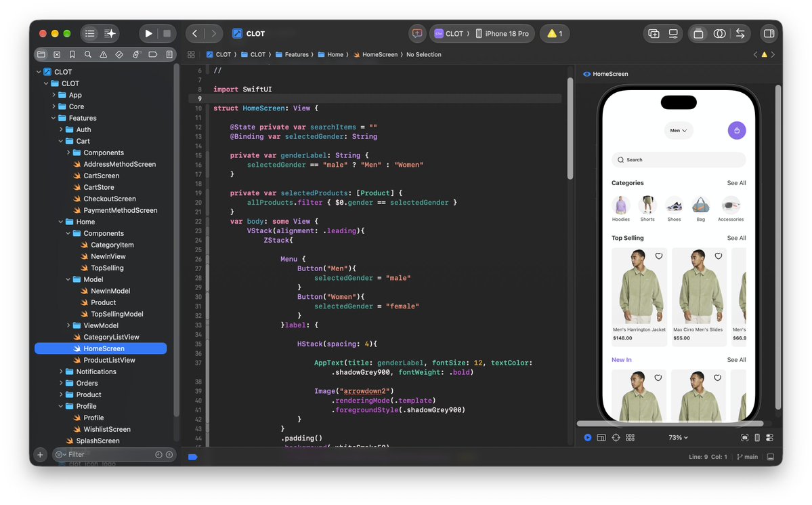Click the feedback speech bubble icon
Viewport: 812px width, 505px height.
pos(417,34)
